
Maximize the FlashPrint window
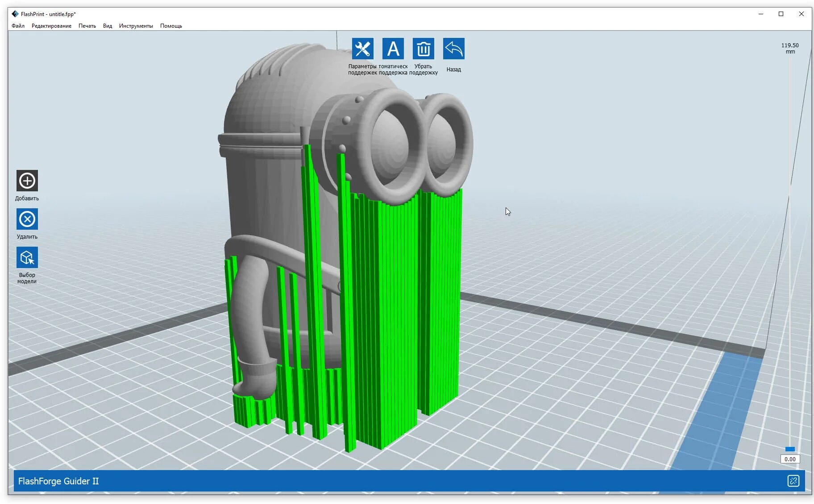click(x=781, y=14)
